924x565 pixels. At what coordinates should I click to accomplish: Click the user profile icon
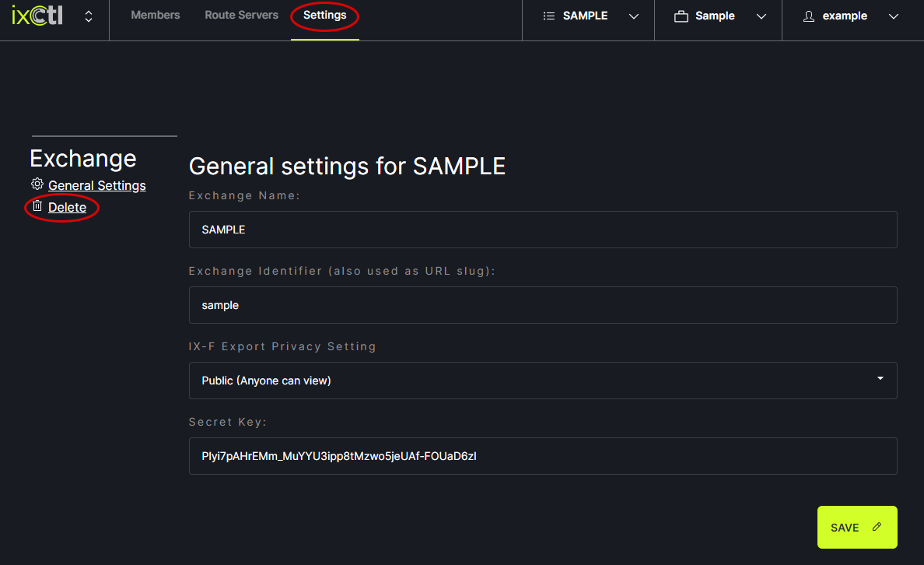(809, 16)
